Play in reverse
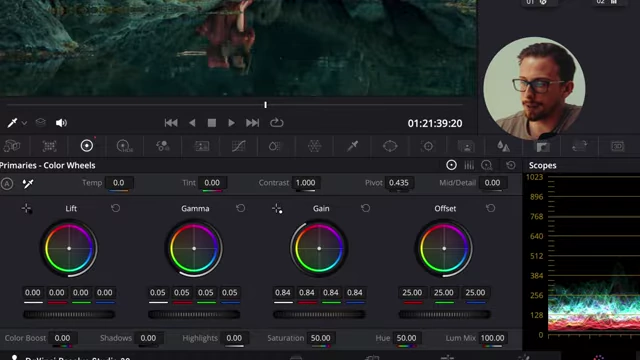This screenshot has width=640, height=360. (192, 122)
